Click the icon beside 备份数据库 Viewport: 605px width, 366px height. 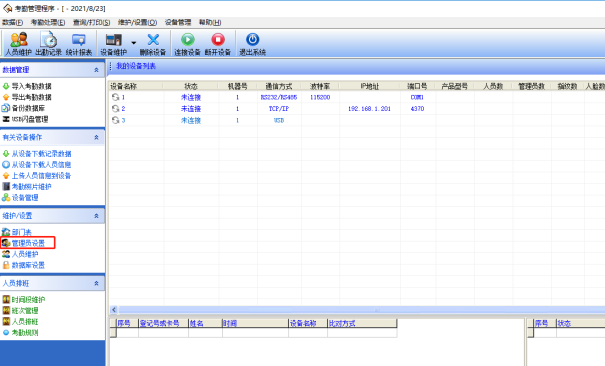pyautogui.click(x=6, y=108)
